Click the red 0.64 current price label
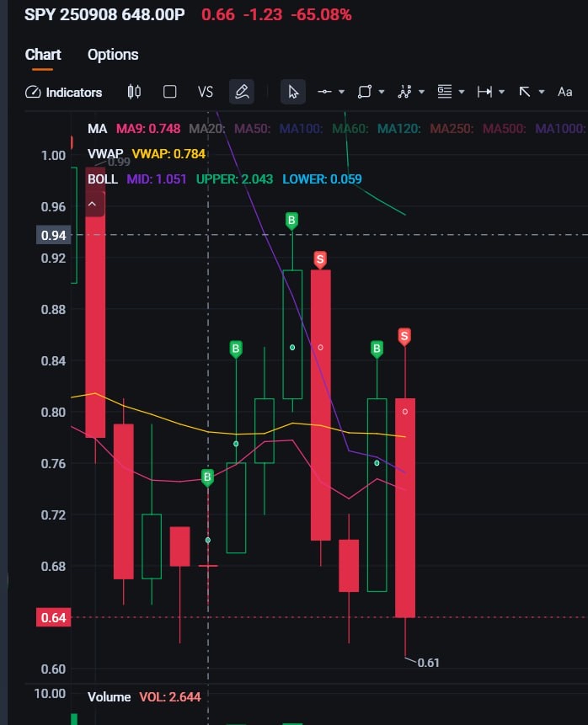The height and width of the screenshot is (725, 588). click(54, 618)
